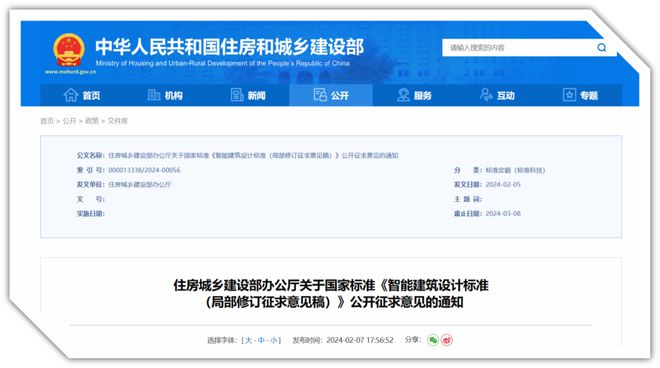This screenshot has width=660, height=368.
Task: Go to 首页 in breadcrumb
Action: click(47, 121)
